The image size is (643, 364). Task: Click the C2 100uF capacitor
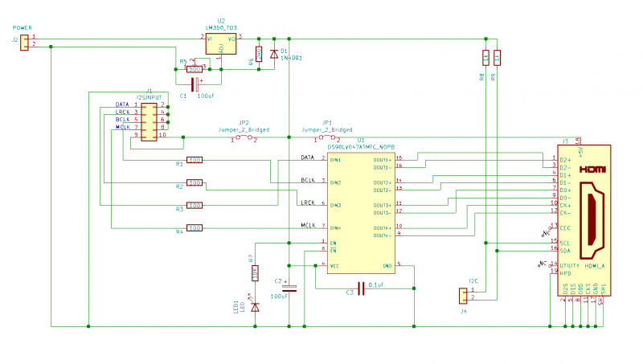pos(289,287)
